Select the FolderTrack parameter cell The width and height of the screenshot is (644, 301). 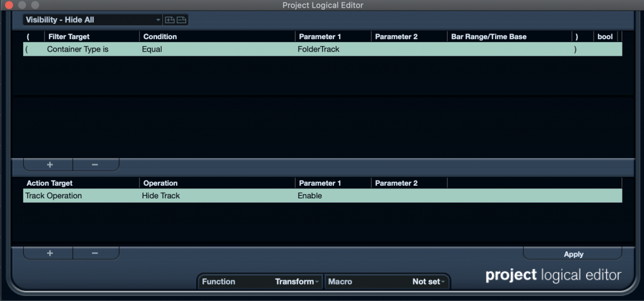[333, 49]
